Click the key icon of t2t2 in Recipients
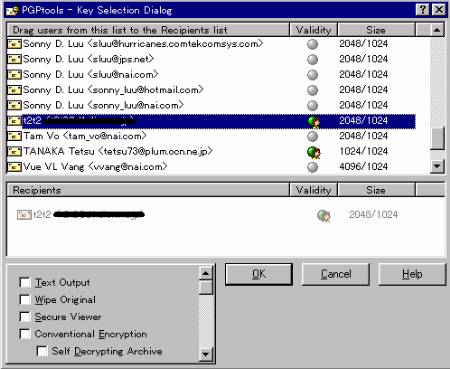450x369 pixels. (24, 215)
